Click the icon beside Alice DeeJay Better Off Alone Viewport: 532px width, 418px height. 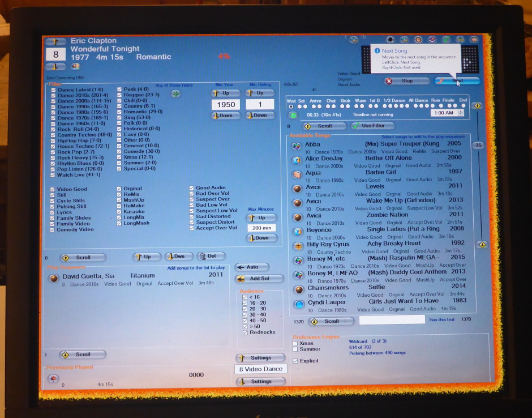coord(297,160)
